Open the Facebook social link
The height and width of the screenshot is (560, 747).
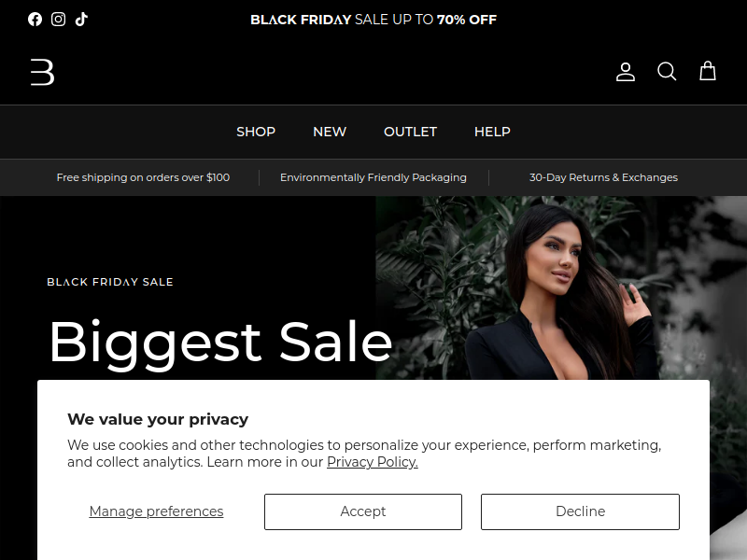click(35, 19)
